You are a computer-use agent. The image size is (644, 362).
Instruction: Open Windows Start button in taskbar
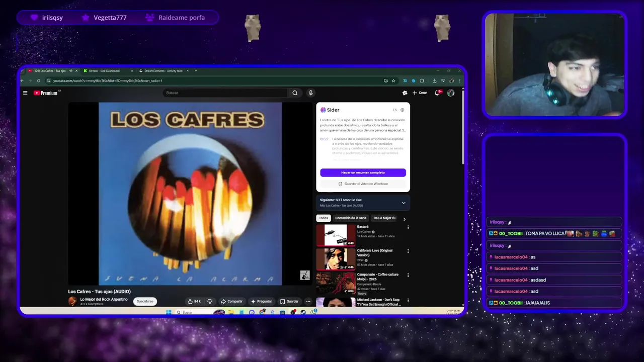coord(169,312)
